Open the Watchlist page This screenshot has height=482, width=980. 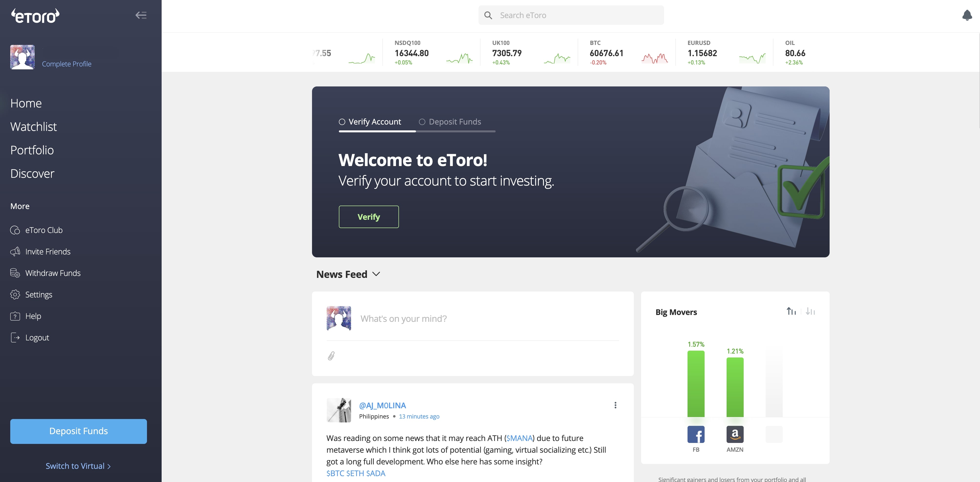pyautogui.click(x=33, y=127)
